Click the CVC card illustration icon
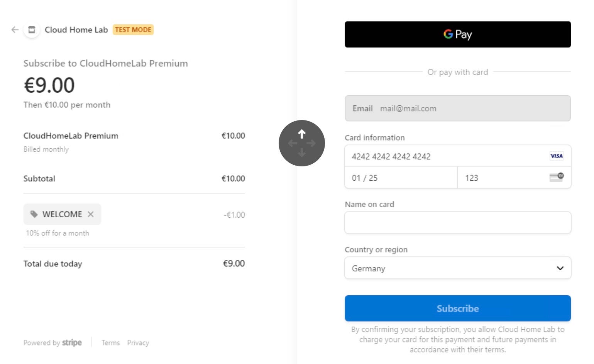The image size is (594, 364). (x=556, y=177)
